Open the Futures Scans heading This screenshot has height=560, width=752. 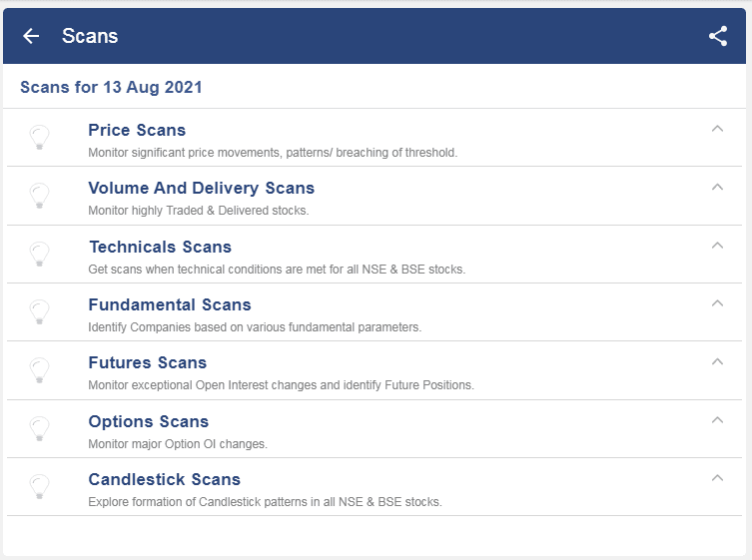coord(147,362)
